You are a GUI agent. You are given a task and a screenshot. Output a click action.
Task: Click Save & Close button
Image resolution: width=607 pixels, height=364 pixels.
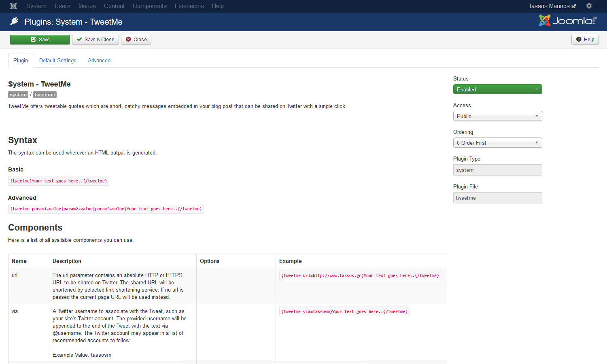point(96,40)
